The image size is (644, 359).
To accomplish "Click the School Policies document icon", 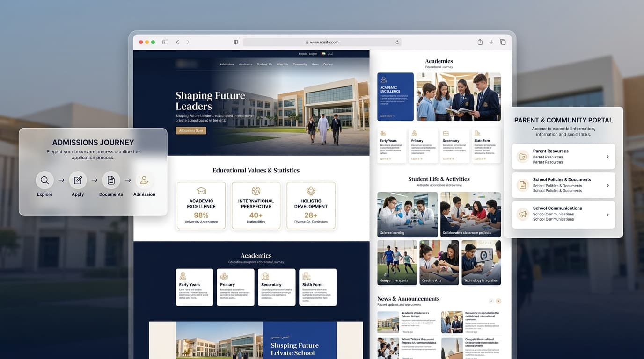I will click(x=523, y=185).
